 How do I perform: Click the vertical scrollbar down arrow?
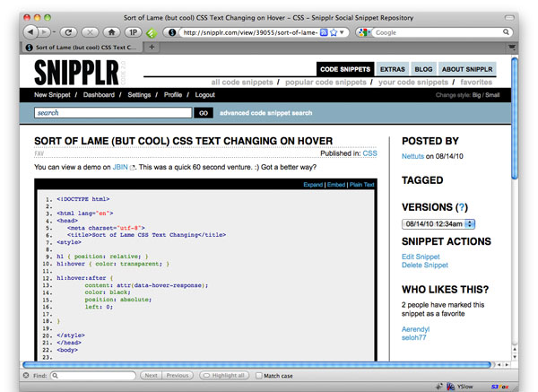point(515,357)
